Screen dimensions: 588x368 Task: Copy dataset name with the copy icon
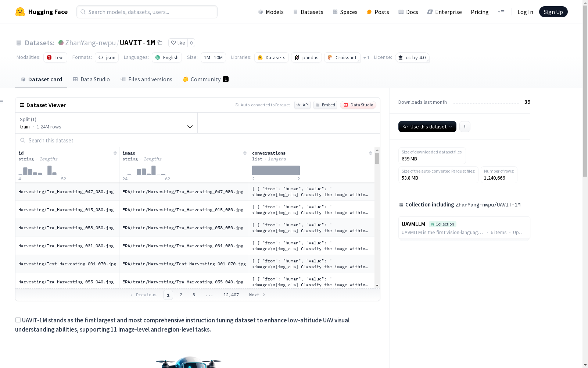(160, 43)
